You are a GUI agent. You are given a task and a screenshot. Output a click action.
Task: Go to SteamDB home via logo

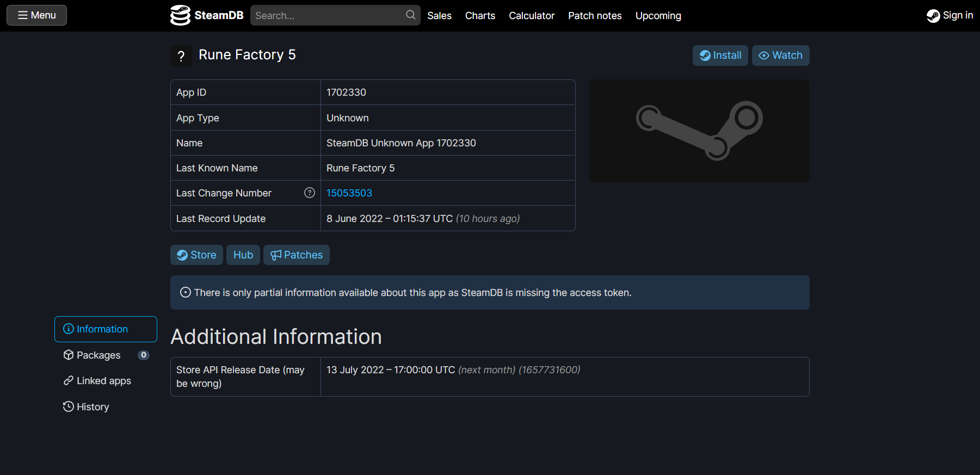[x=207, y=15]
